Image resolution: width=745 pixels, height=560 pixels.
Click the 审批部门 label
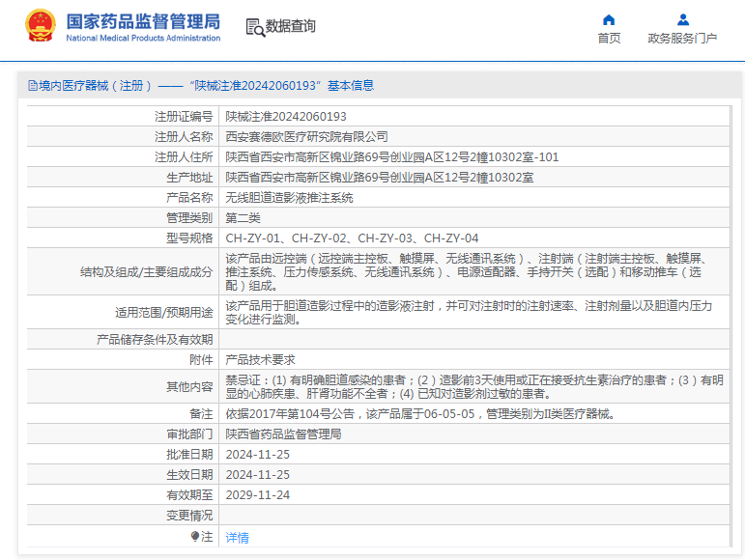point(189,434)
